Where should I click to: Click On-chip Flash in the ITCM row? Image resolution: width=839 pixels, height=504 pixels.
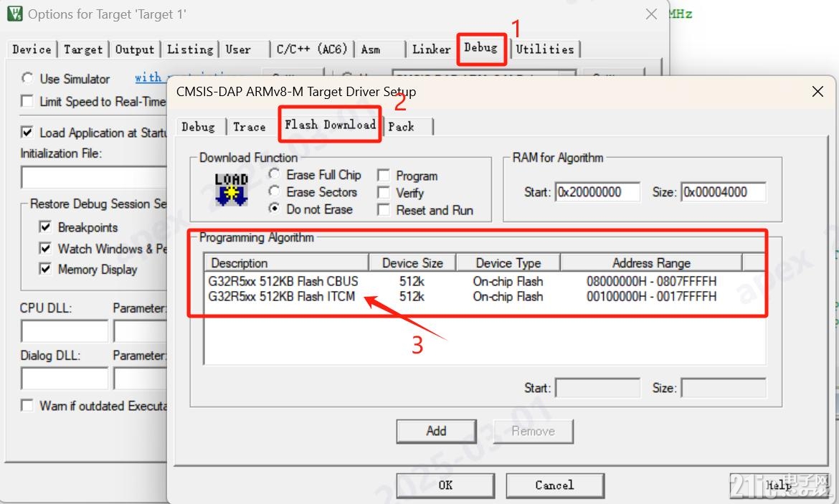508,296
